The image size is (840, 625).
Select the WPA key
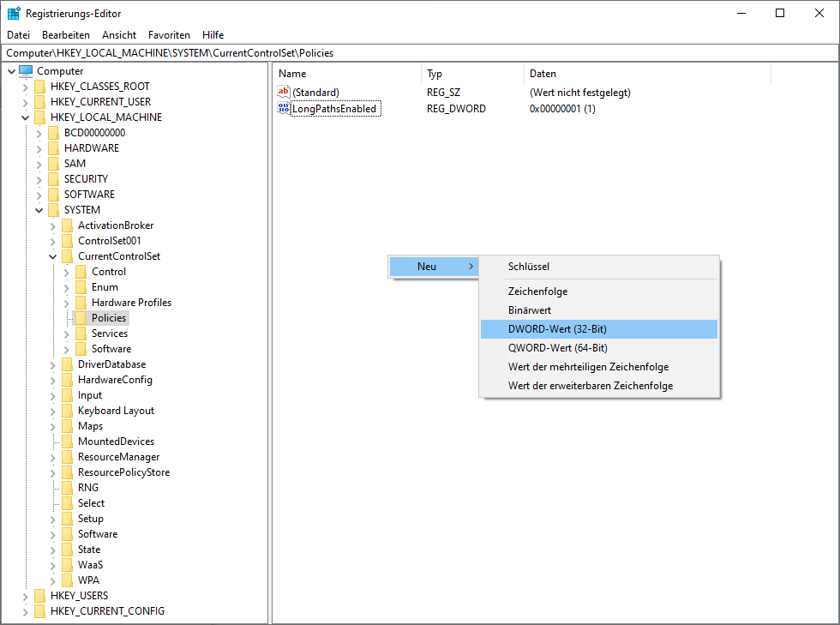pyautogui.click(x=88, y=580)
